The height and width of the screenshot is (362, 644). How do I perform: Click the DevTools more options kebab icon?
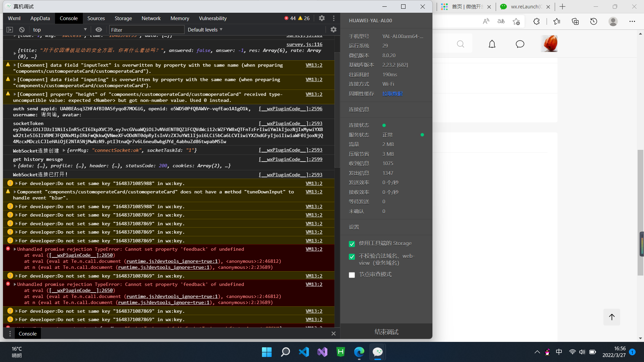point(334,18)
